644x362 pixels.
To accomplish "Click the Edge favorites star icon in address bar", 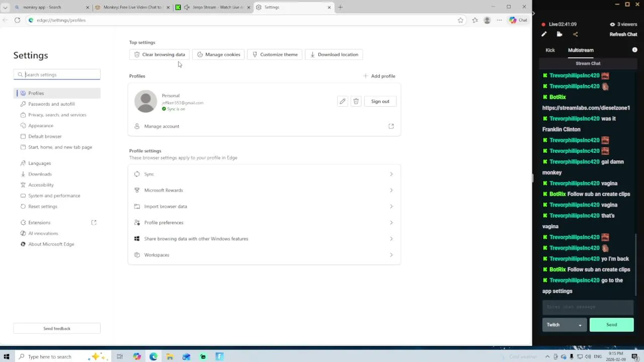I will 460,20.
